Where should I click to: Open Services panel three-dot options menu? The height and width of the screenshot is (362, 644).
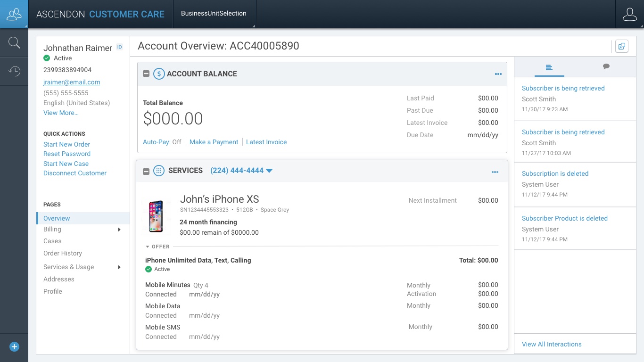click(495, 172)
